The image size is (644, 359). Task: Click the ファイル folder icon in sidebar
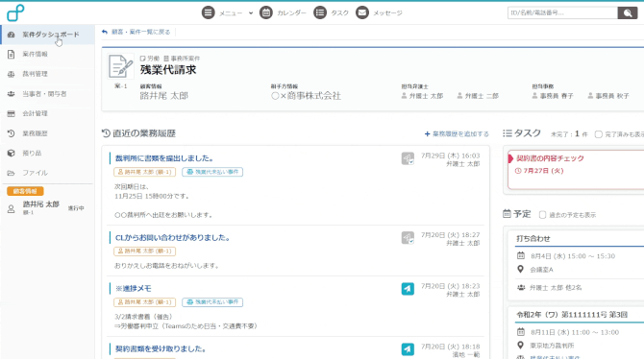[x=12, y=173]
